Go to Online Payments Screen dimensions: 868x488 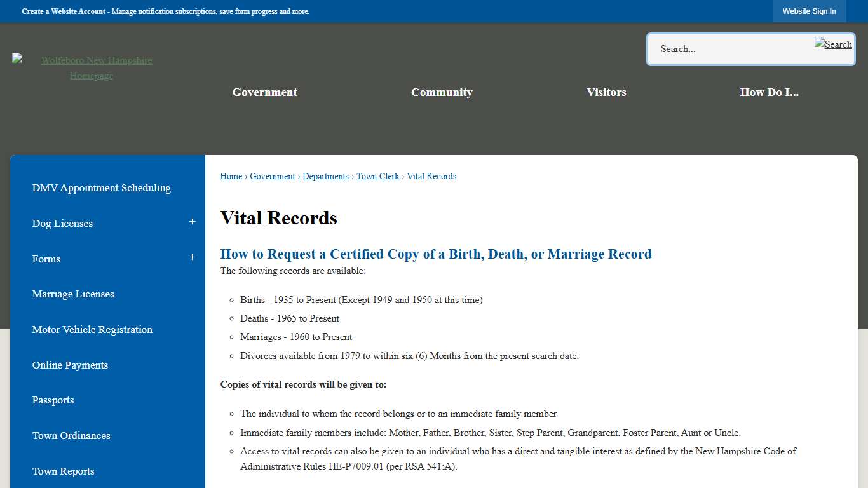pos(70,365)
